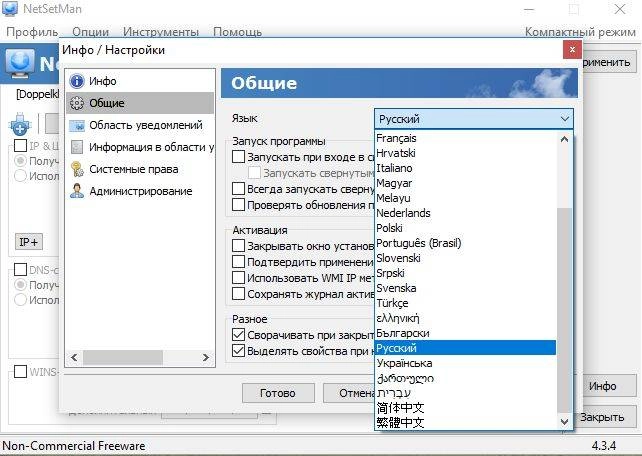Choose Magyar from the language list
Viewport: 642px width, 456px height.
(466, 183)
